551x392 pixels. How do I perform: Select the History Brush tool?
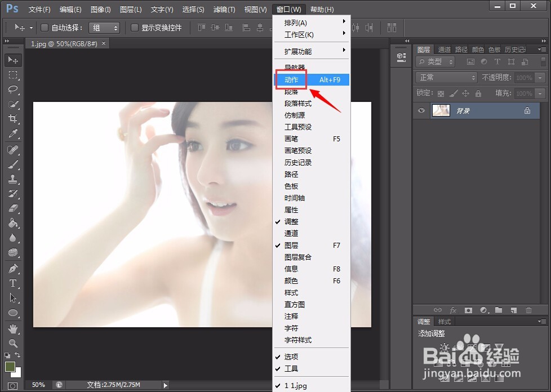pyautogui.click(x=13, y=194)
